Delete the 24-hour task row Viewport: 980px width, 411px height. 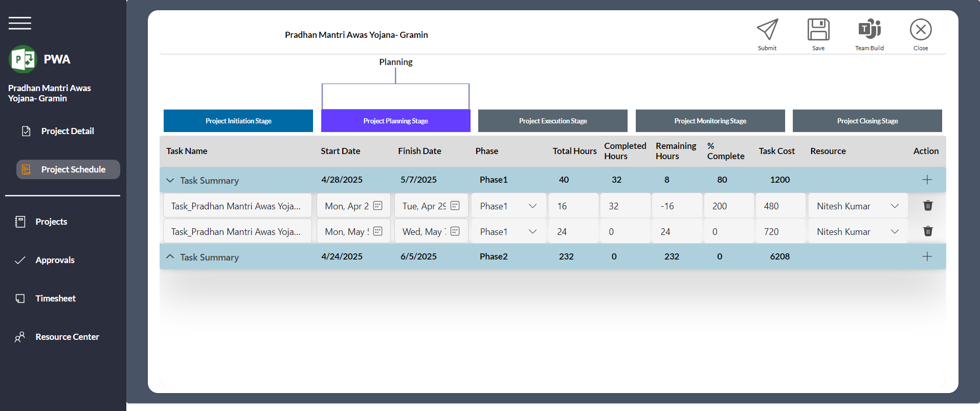coord(928,231)
